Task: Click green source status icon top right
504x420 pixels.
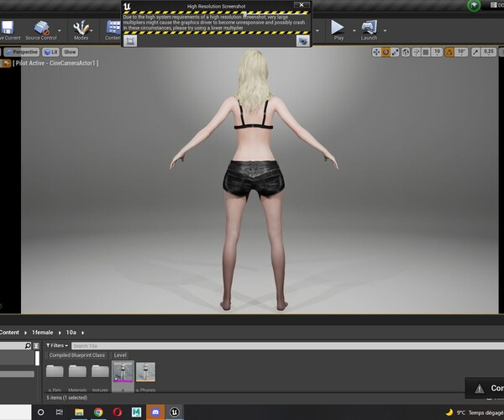Action: (x=474, y=6)
